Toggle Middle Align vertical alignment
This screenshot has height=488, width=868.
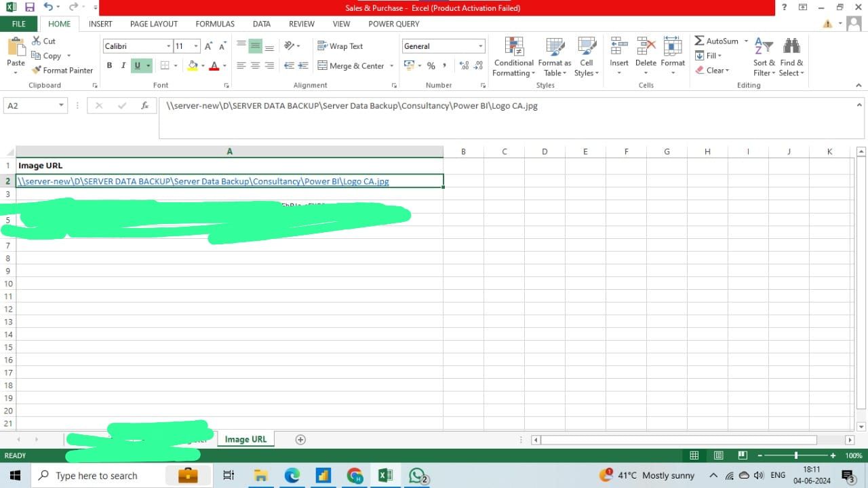[x=255, y=46]
